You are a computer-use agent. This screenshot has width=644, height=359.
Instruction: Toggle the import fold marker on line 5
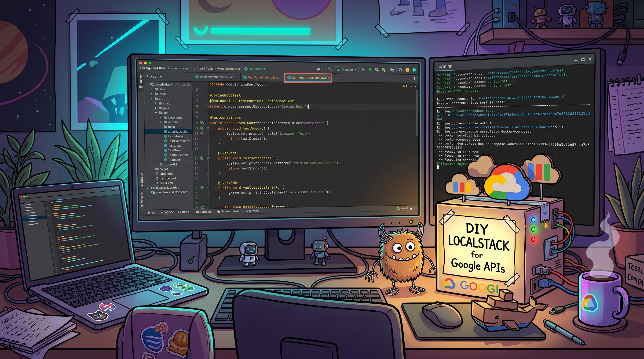208,107
